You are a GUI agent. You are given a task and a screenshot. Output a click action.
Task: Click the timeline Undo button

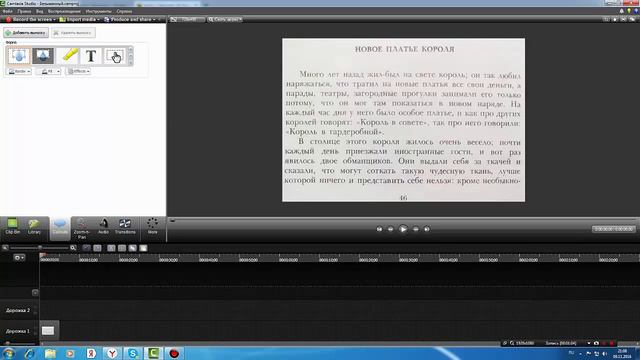pos(87,248)
